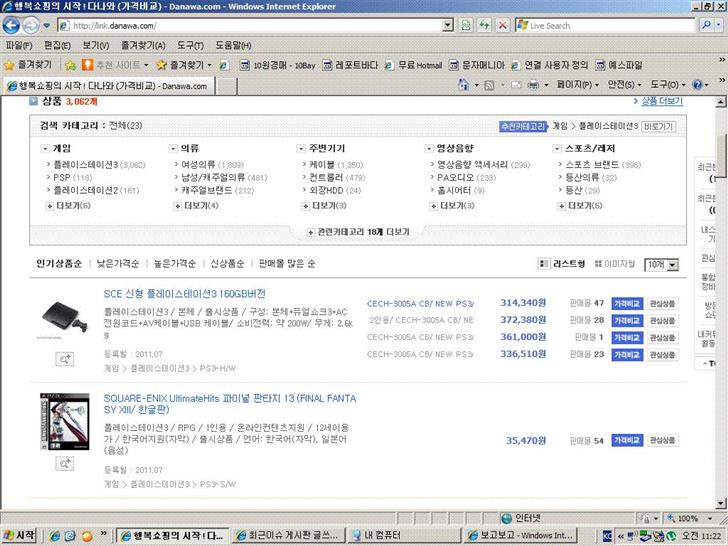Click the Compatibility view icon

click(466, 26)
